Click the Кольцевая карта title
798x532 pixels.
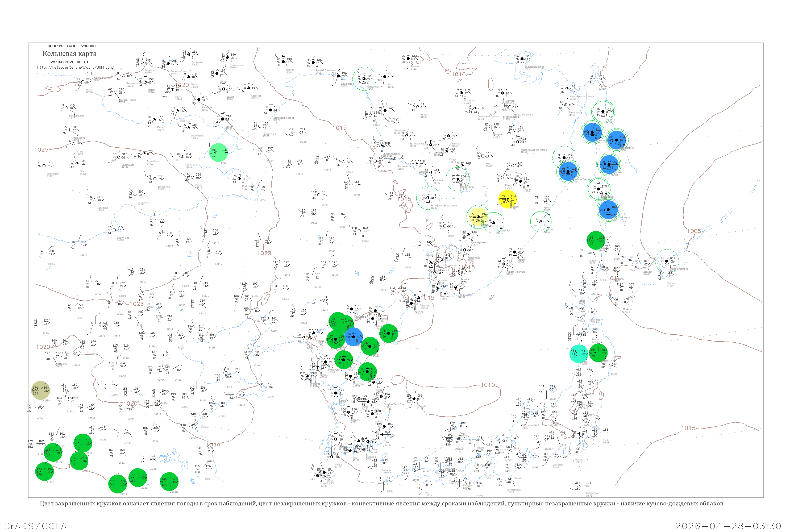pos(69,54)
